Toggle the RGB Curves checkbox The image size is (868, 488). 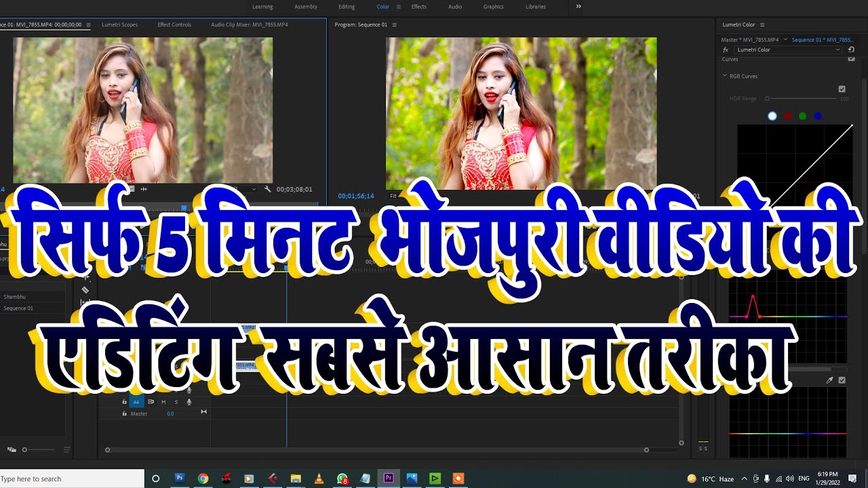click(842, 89)
